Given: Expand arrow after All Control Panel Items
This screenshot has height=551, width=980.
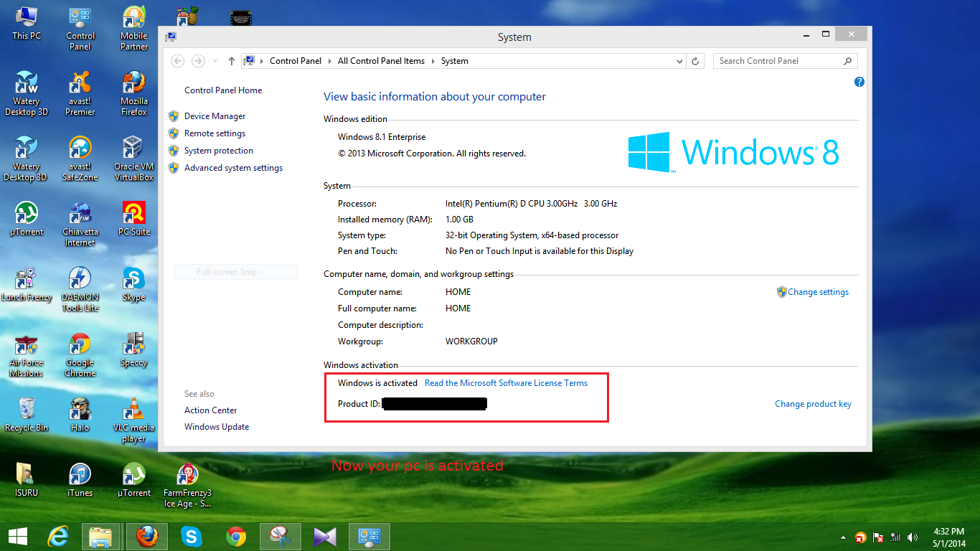Looking at the screenshot, I should click(x=433, y=61).
